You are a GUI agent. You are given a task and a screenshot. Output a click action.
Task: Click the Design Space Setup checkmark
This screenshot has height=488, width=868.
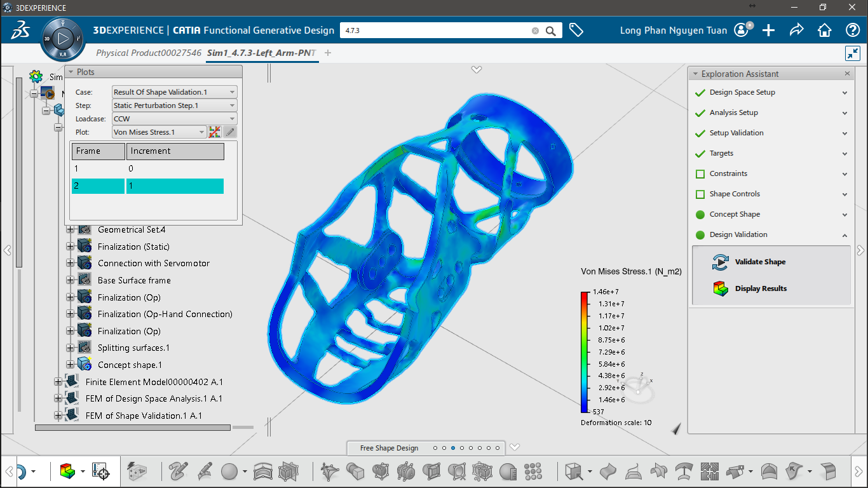[700, 92]
